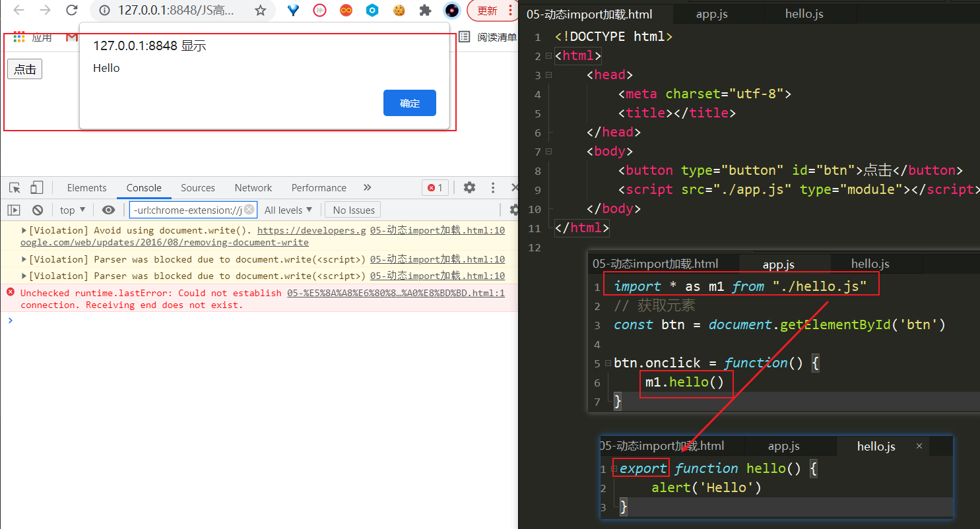This screenshot has height=529, width=980.
Task: Collapse the btn.onclick function fold in app.js
Action: pos(607,363)
